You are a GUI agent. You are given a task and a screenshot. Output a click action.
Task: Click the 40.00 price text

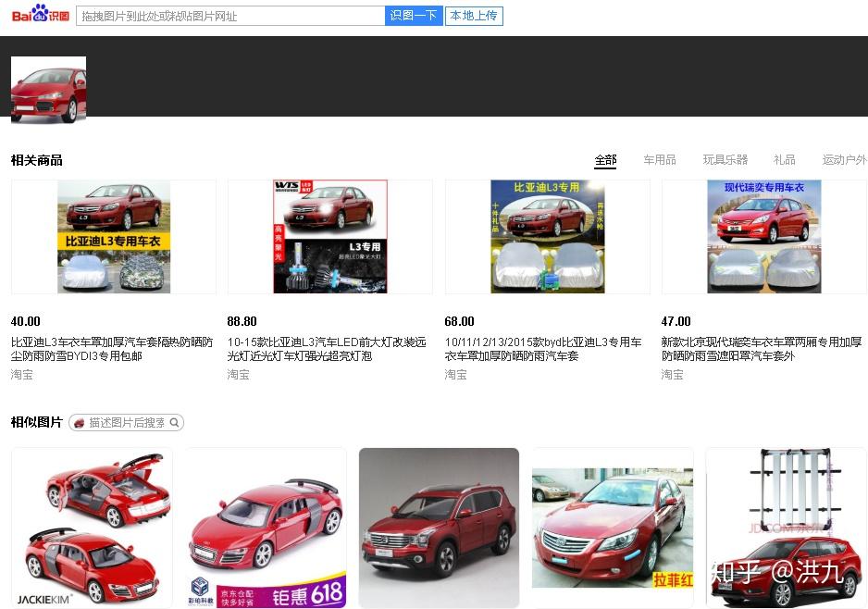point(26,322)
